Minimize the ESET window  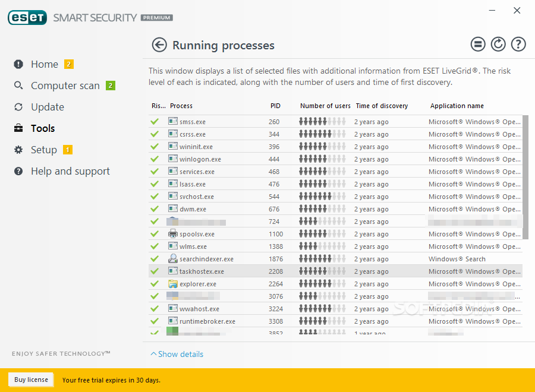click(492, 11)
